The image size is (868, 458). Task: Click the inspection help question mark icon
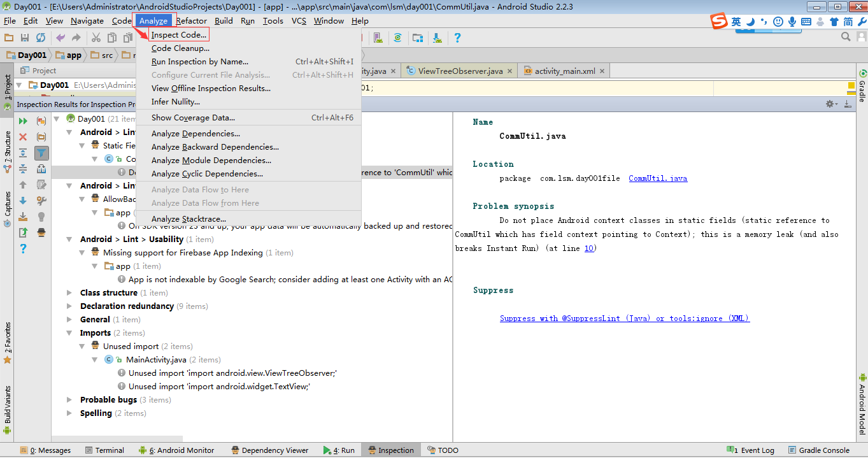pyautogui.click(x=23, y=248)
